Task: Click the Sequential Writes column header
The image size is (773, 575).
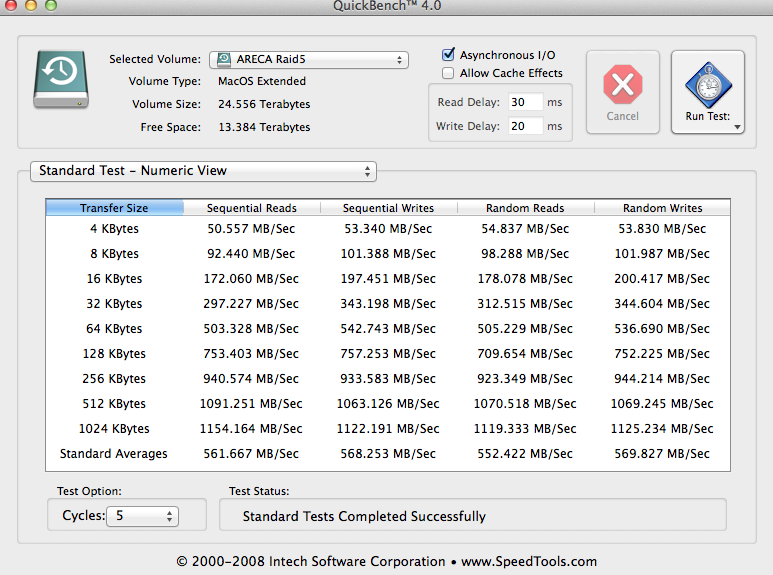Action: pyautogui.click(x=388, y=208)
